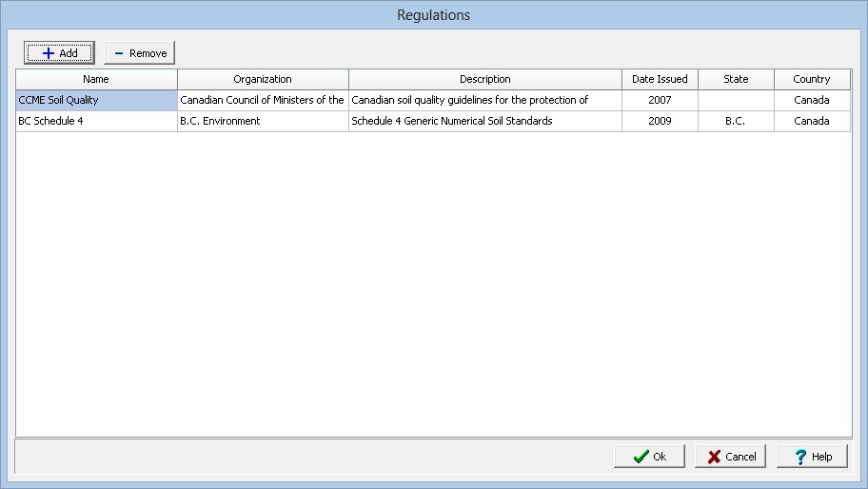The height and width of the screenshot is (489, 868).
Task: Select the Schedule 4 Generic Numerical Soil Standards cell
Action: (x=485, y=121)
